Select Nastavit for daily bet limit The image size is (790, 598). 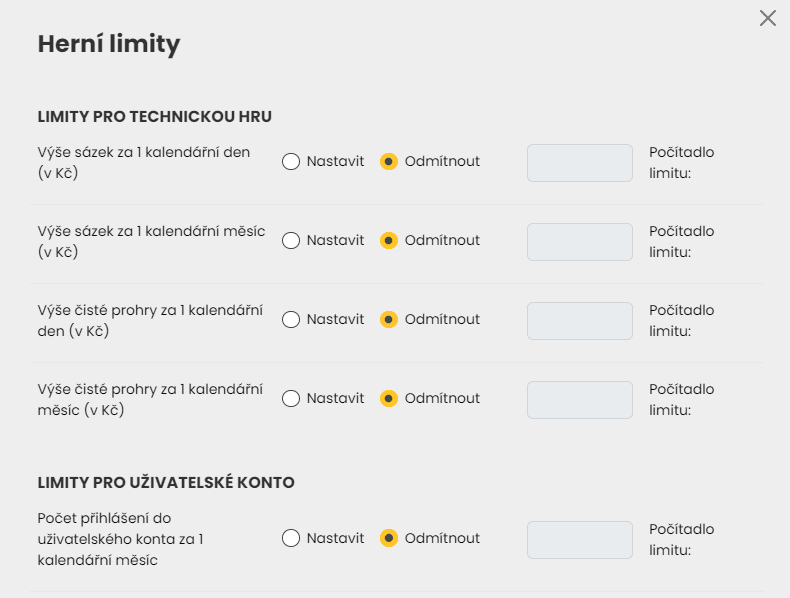tap(291, 162)
